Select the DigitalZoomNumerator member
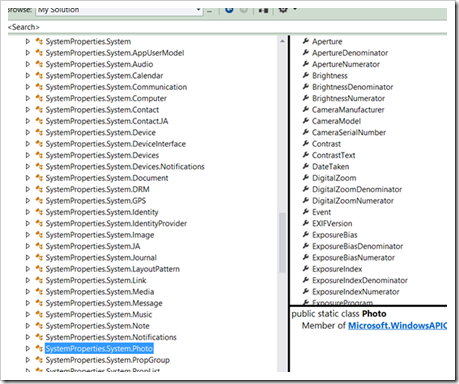The height and width of the screenshot is (384, 459). 353,200
